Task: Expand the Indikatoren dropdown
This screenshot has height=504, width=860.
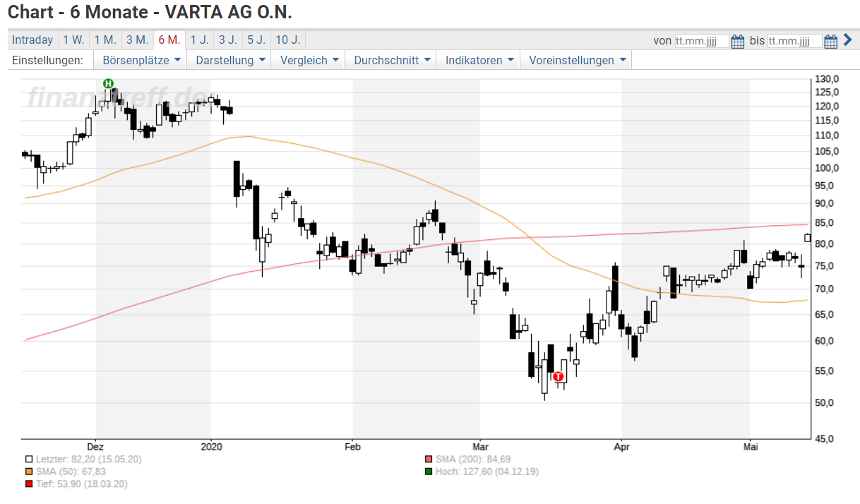Action: [x=478, y=60]
